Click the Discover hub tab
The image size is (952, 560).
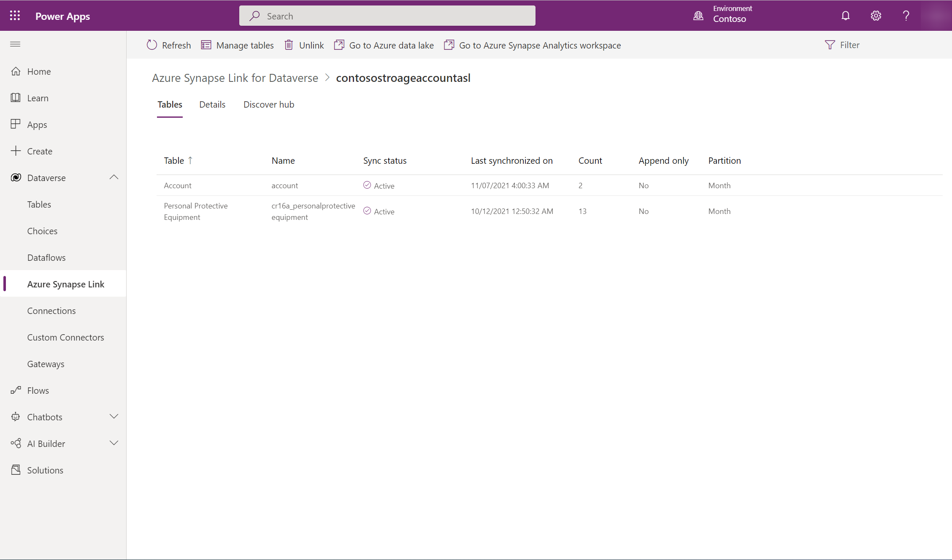click(269, 105)
